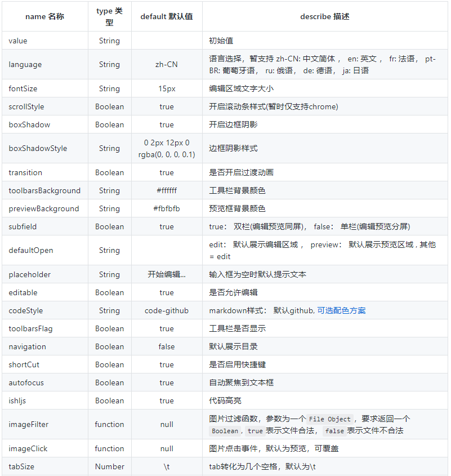Click the 默认展示目录 description
This screenshot has height=476, width=451.
pos(233,346)
